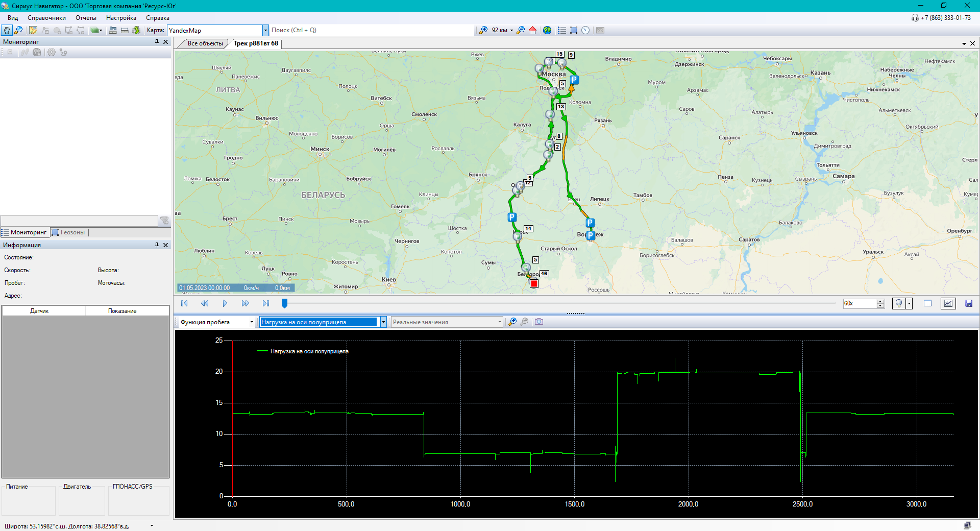This screenshot has width=980, height=531.
Task: Select the hand pan tool
Action: coord(7,31)
